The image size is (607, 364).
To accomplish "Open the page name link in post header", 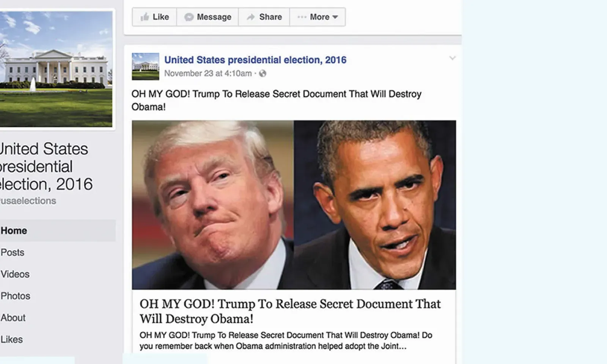I will (x=255, y=60).
